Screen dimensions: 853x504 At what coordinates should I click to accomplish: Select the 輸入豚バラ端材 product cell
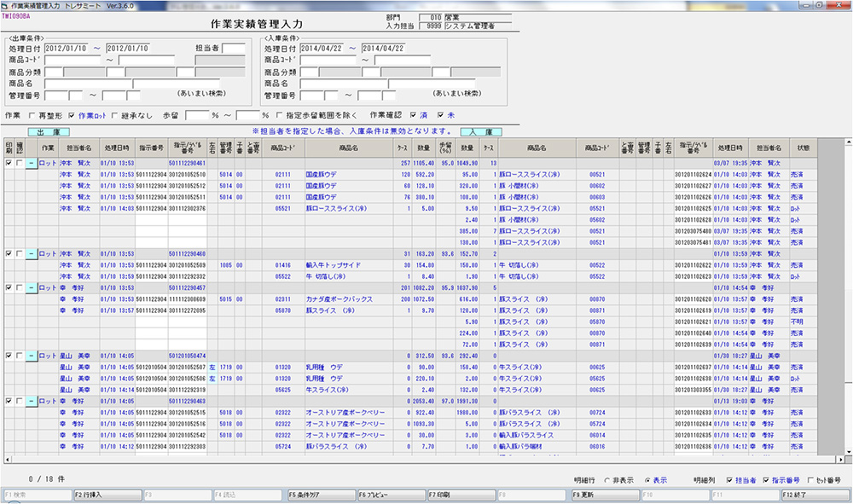tap(537, 446)
